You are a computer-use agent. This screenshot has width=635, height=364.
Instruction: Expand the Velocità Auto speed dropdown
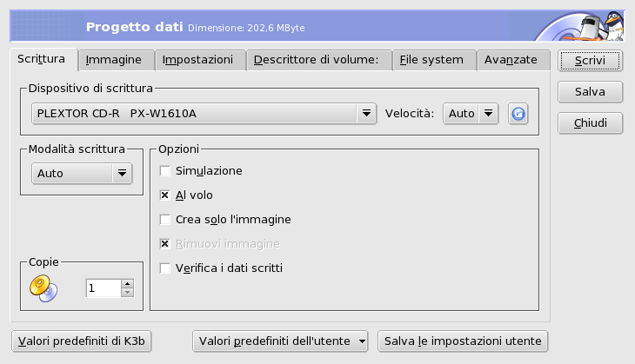click(470, 113)
